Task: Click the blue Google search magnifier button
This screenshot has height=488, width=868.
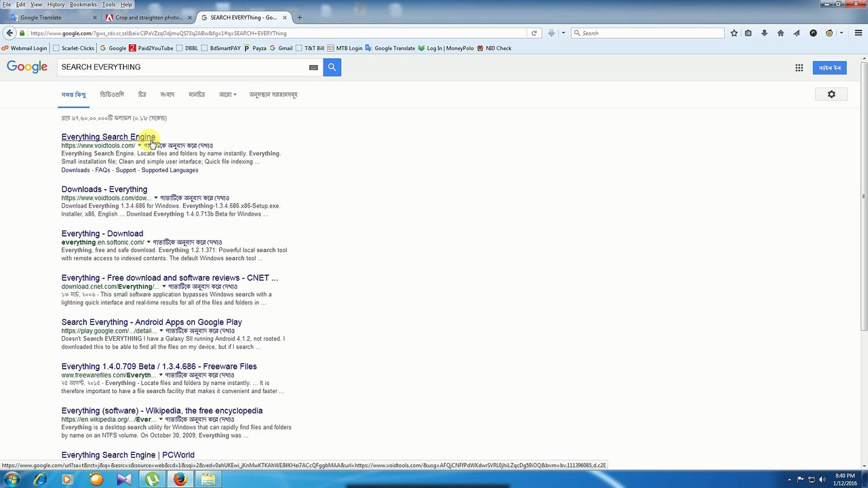Action: [332, 67]
